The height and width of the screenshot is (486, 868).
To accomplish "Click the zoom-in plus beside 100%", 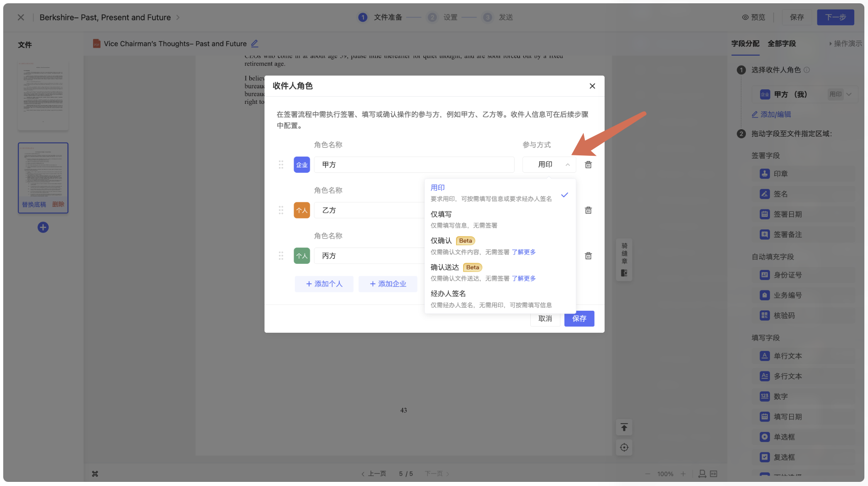I will pos(683,474).
